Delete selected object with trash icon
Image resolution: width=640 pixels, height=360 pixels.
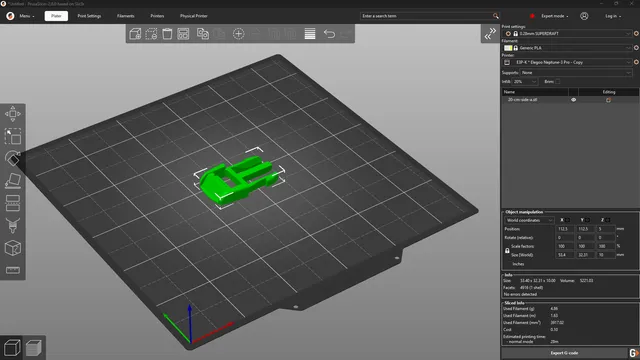(x=167, y=33)
